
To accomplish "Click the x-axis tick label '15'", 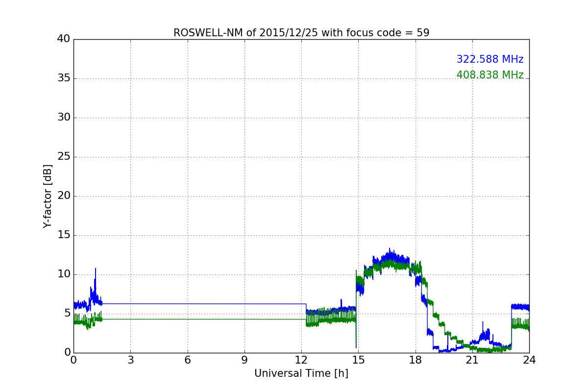I will coord(358,360).
